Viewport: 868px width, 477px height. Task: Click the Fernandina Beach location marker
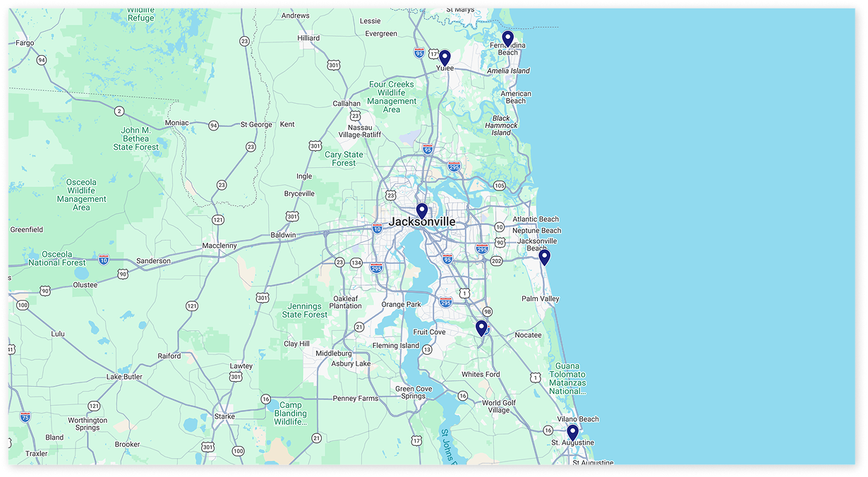[x=507, y=36]
